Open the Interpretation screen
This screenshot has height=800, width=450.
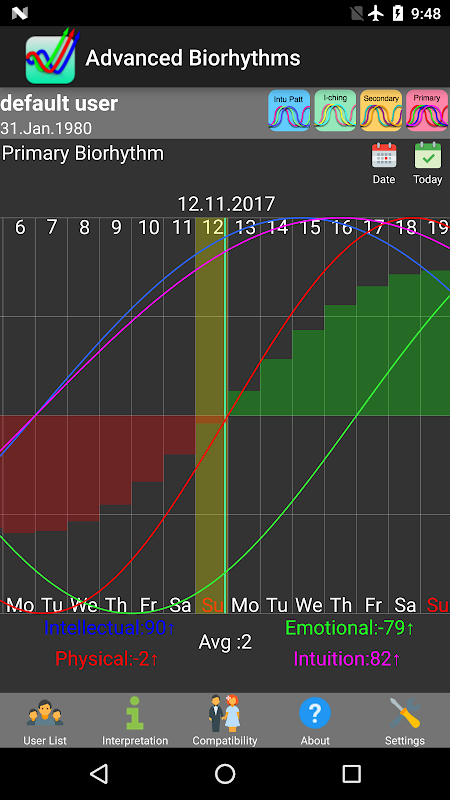coord(135,721)
